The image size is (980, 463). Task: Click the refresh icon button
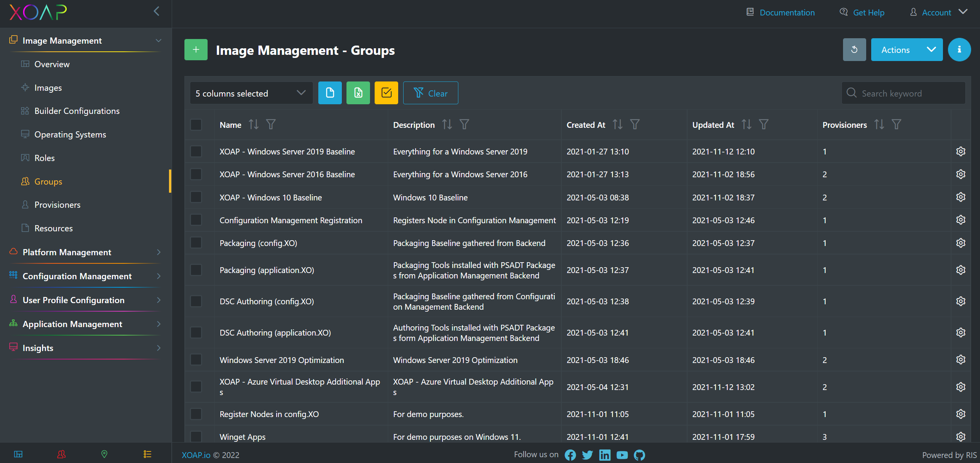point(854,50)
